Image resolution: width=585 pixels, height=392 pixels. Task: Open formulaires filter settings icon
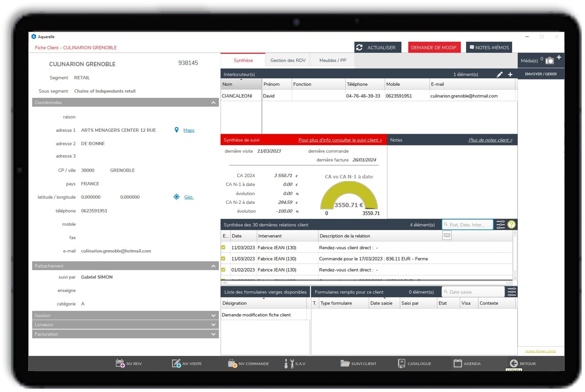[x=512, y=292]
